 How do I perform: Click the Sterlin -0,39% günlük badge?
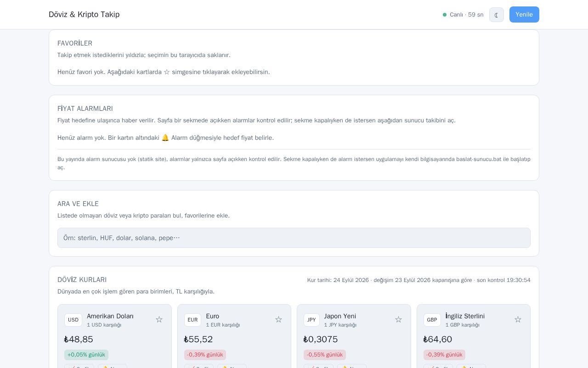pos(444,355)
